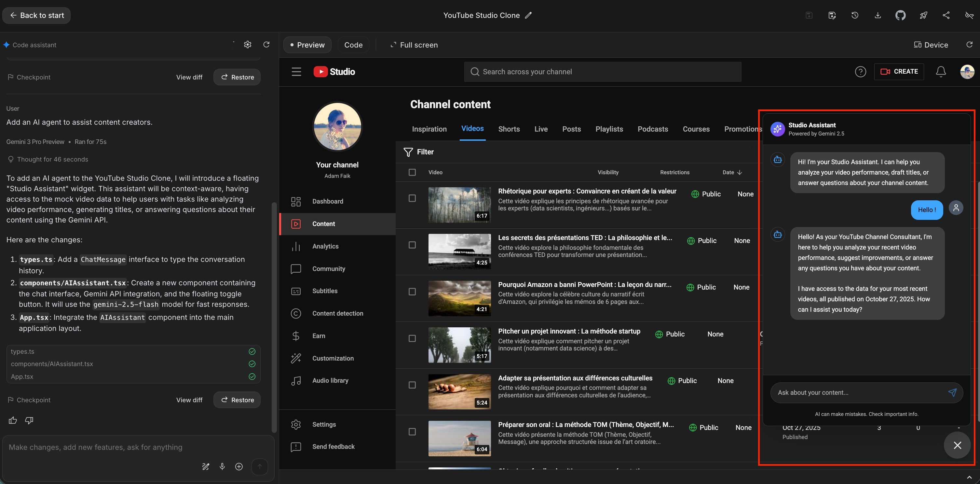
Task: Toggle Date column sort arrow
Action: [739, 172]
